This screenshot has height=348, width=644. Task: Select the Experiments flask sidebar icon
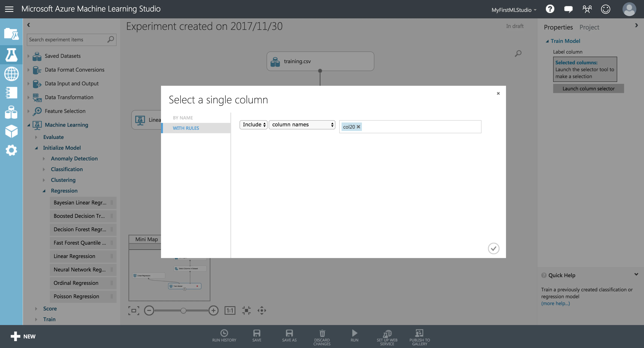coord(11,55)
